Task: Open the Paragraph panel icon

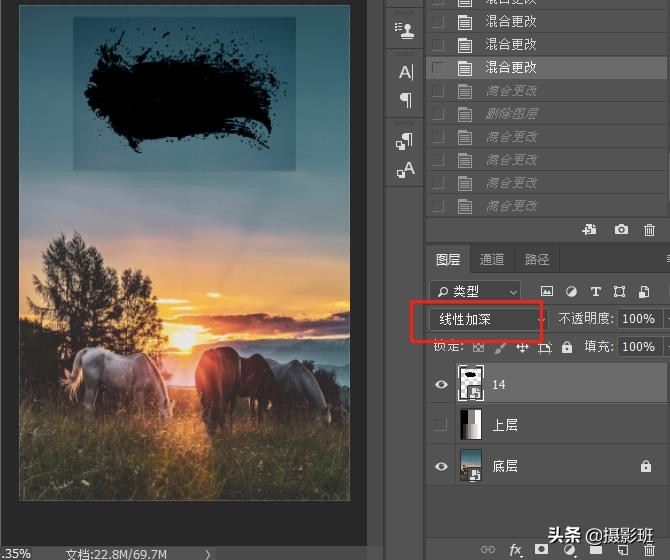Action: tap(405, 99)
